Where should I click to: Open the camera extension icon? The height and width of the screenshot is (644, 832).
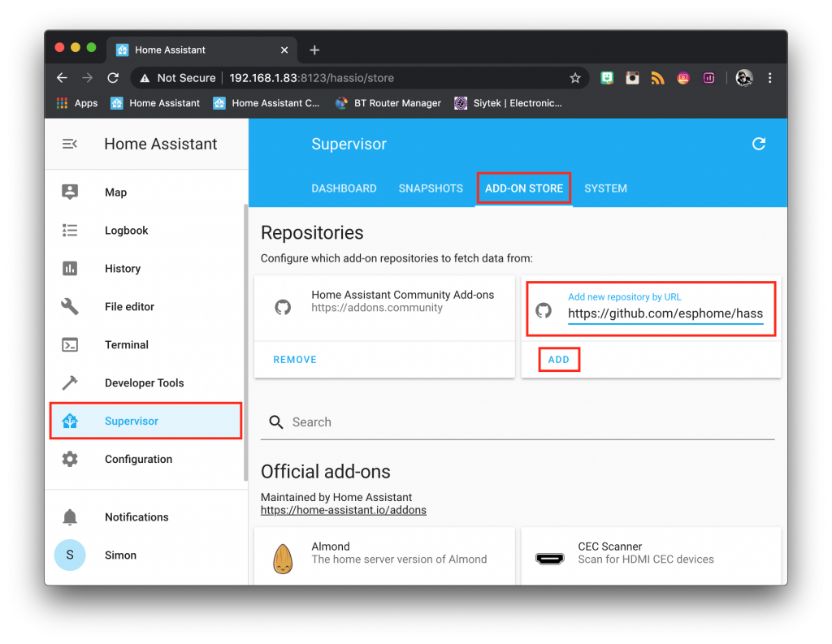pos(632,78)
